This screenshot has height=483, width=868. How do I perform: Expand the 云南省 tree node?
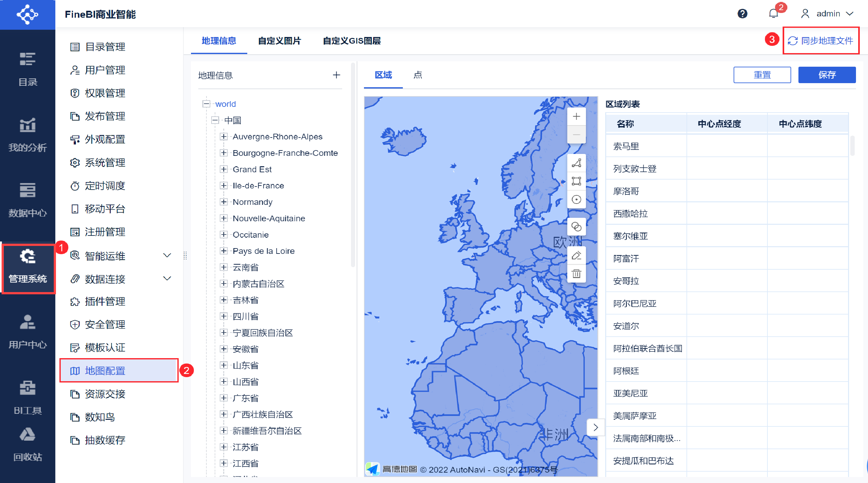223,267
